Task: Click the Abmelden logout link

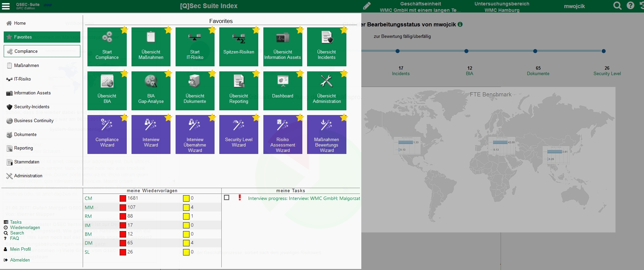Action: 20,260
